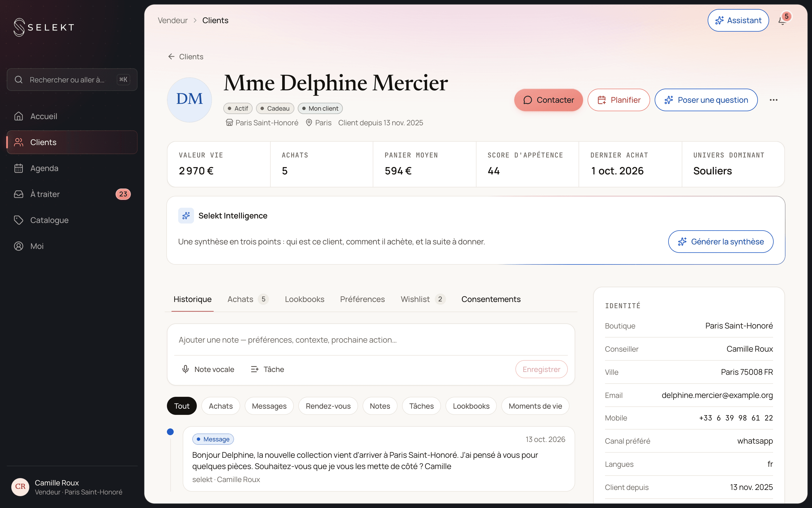Click the Vendeur breadcrumb
Image resolution: width=812 pixels, height=508 pixels.
173,20
